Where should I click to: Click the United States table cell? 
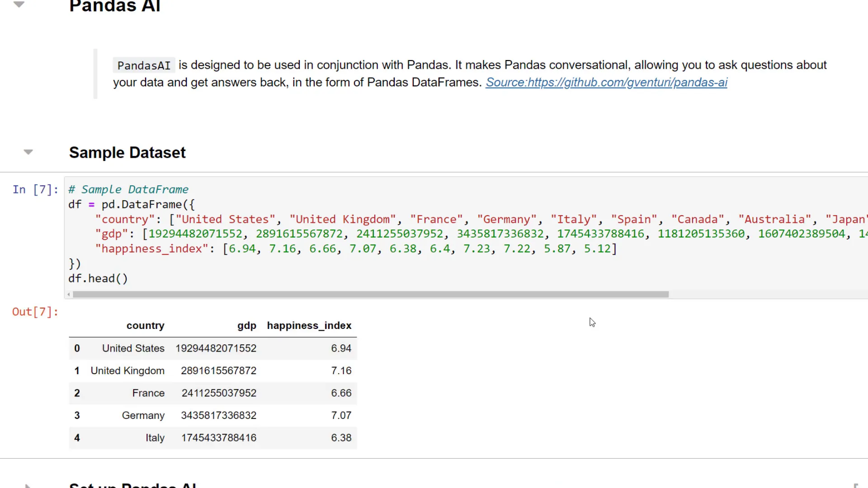133,348
